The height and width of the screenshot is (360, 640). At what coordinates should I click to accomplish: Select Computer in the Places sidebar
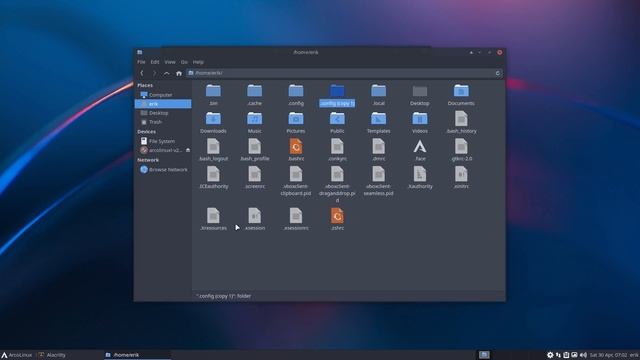[x=163, y=95]
